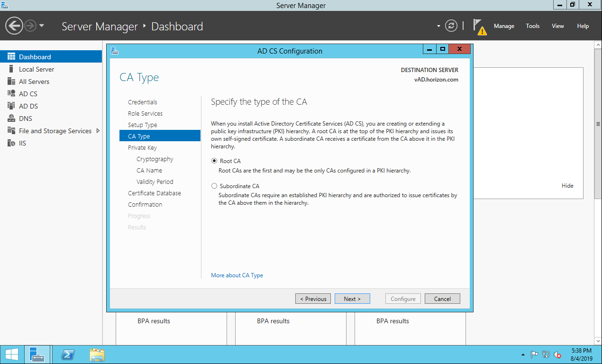Open File Explorer from the taskbar
This screenshot has height=364, width=602.
(97, 355)
